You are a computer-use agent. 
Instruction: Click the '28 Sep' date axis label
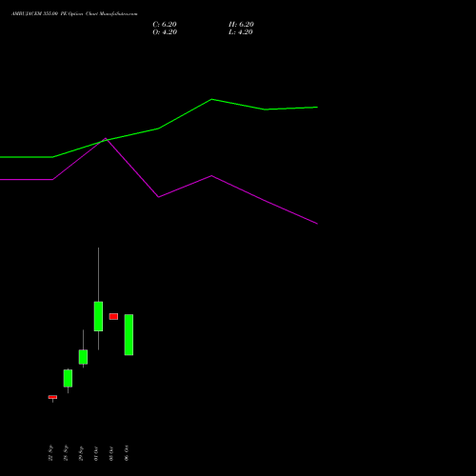[x=66, y=453]
